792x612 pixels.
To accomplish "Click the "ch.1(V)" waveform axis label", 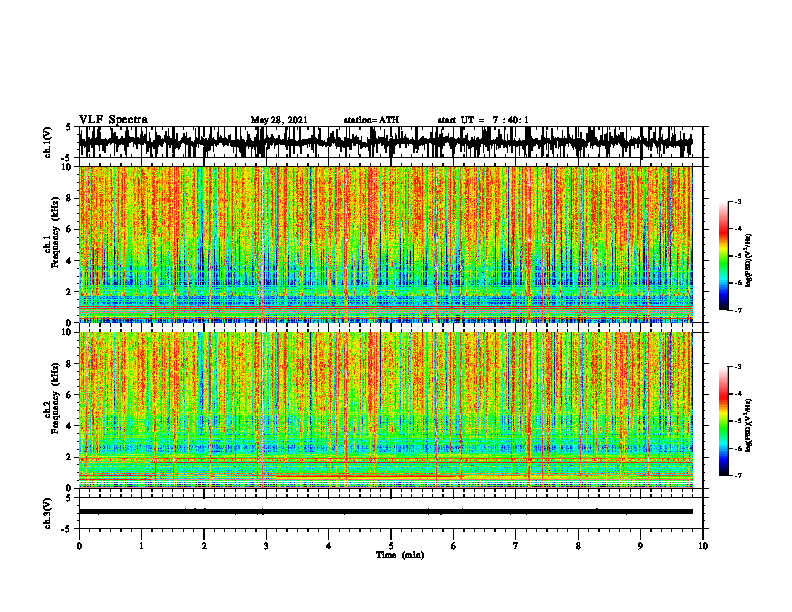I will (x=47, y=142).
